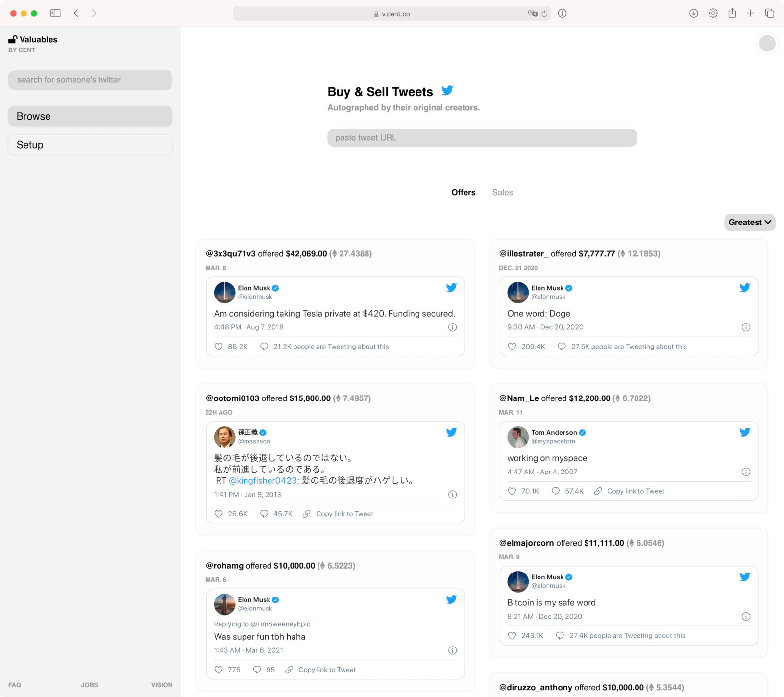Switch to the Sales tab
Screen dimensions: 784x697
click(x=502, y=193)
